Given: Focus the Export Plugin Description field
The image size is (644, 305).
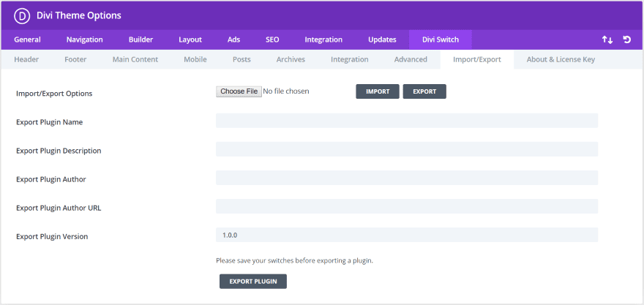Looking at the screenshot, I should 407,149.
